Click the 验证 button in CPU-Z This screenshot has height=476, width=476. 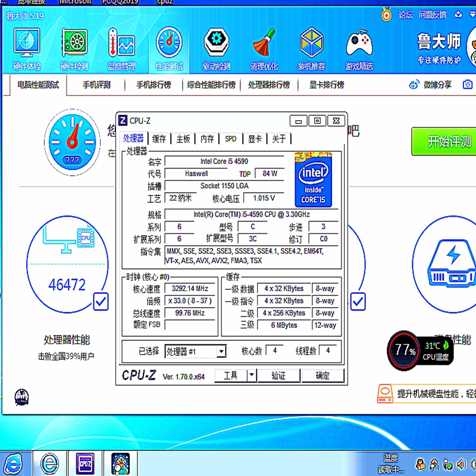pyautogui.click(x=278, y=375)
